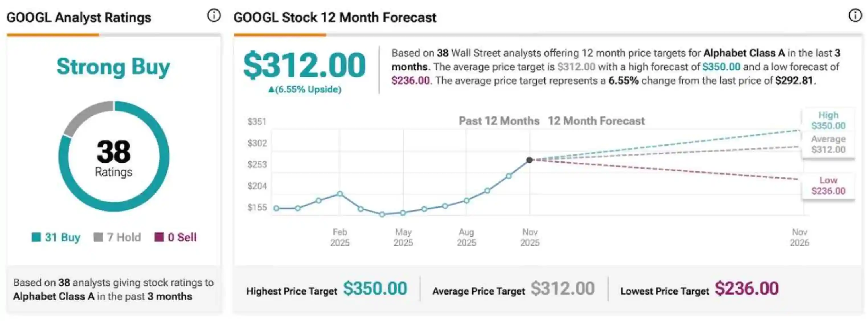Image resolution: width=868 pixels, height=321 pixels.
Task: Click the info icon beside 12 Month Forecast
Action: click(x=855, y=15)
